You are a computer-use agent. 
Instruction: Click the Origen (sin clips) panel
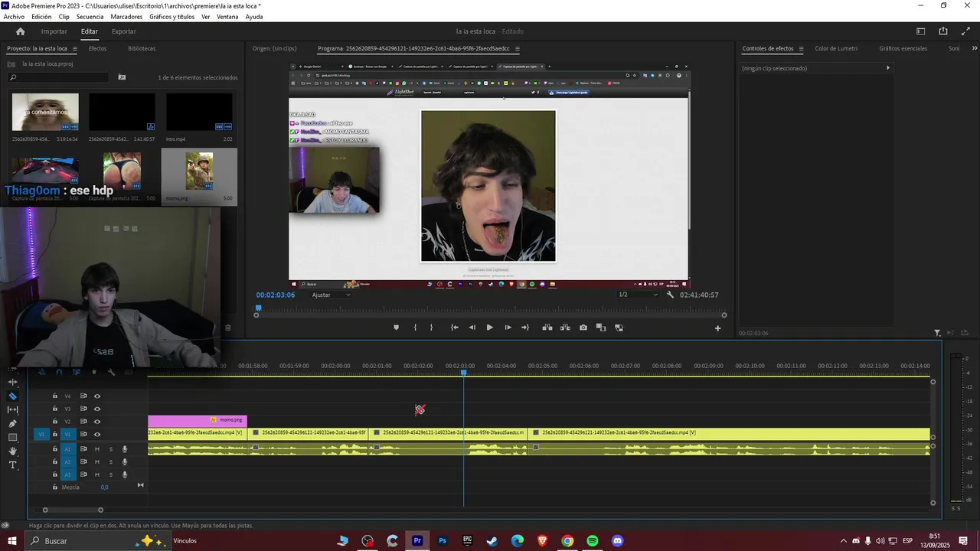click(x=274, y=49)
